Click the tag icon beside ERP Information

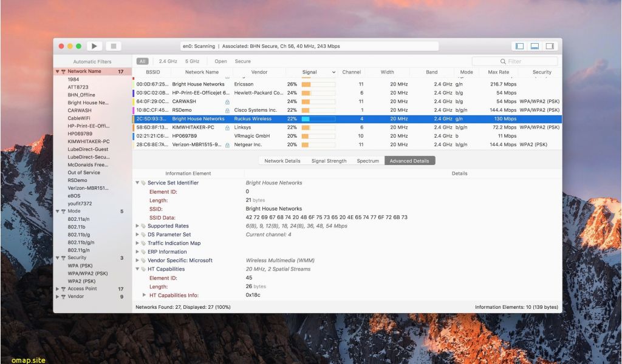coord(143,252)
